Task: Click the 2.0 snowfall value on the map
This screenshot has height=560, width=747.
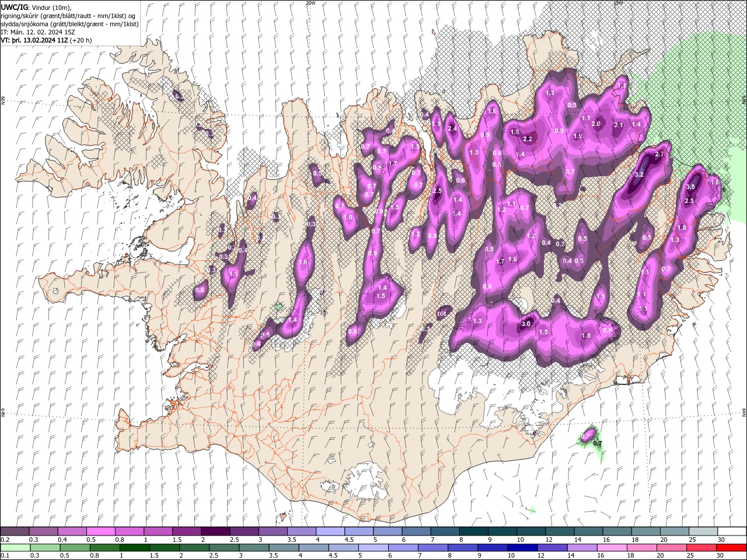Action: [596, 124]
